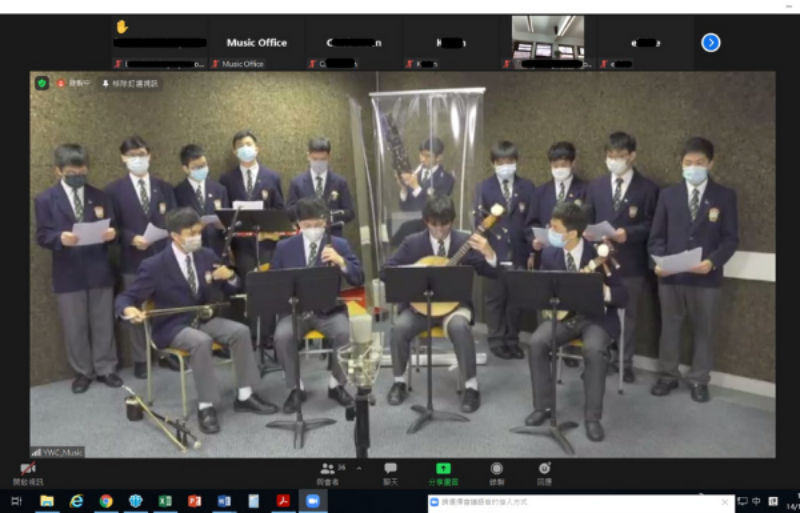800x513 pixels.
Task: Select the participant tile with raised hand
Action: [x=159, y=42]
